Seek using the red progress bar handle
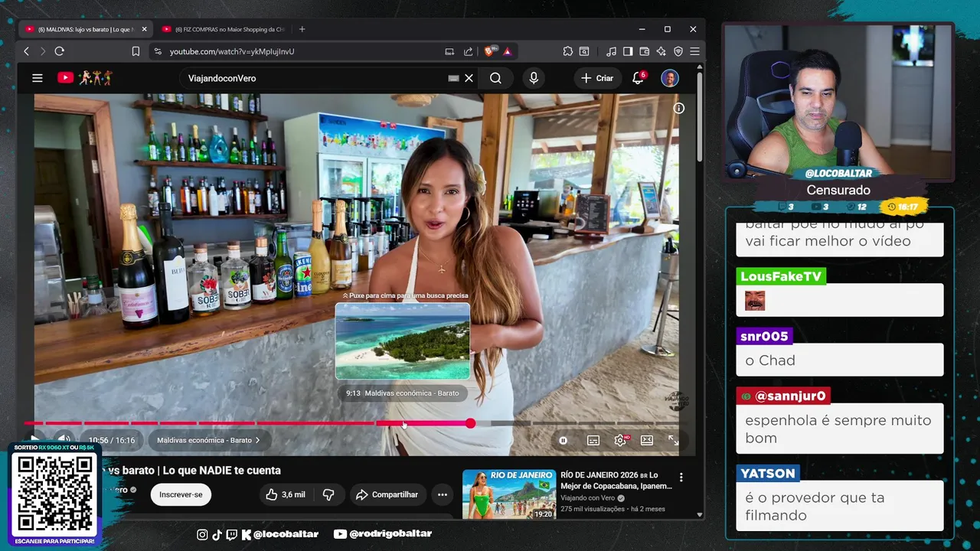Screen dimensions: 980x551 coord(470,423)
